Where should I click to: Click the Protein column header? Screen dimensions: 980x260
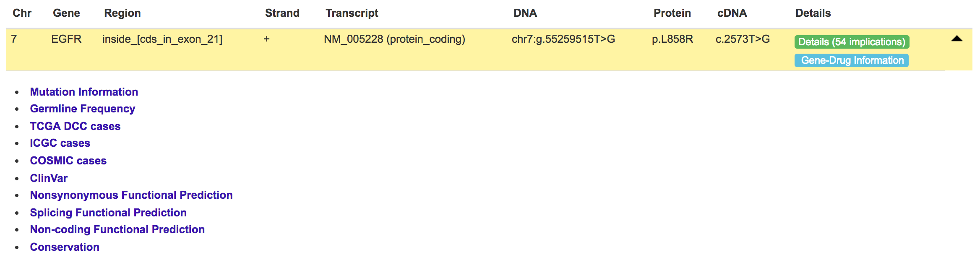(x=672, y=13)
